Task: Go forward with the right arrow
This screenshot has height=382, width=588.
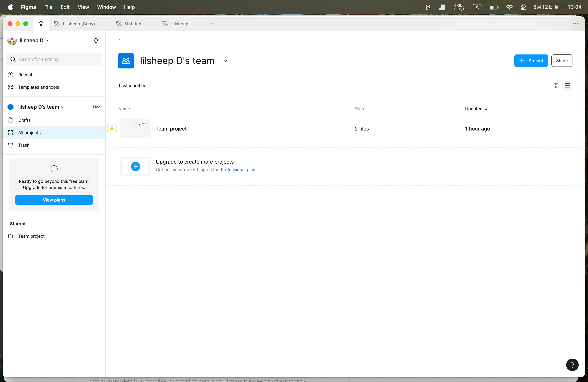Action: tap(132, 40)
